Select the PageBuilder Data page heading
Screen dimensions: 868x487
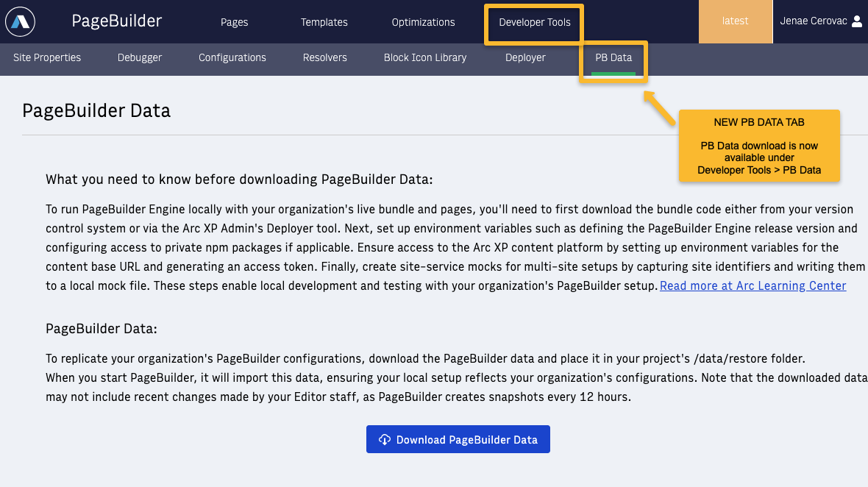coord(96,110)
